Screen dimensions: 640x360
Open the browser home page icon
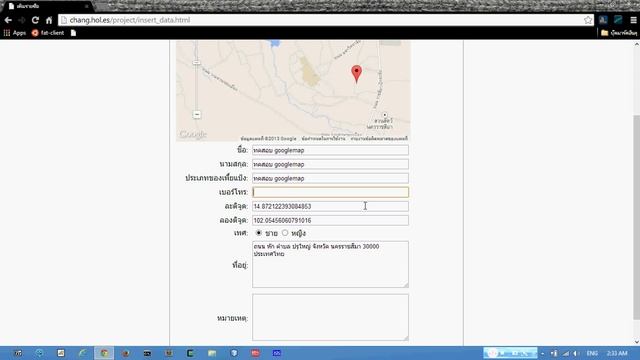click(49, 20)
